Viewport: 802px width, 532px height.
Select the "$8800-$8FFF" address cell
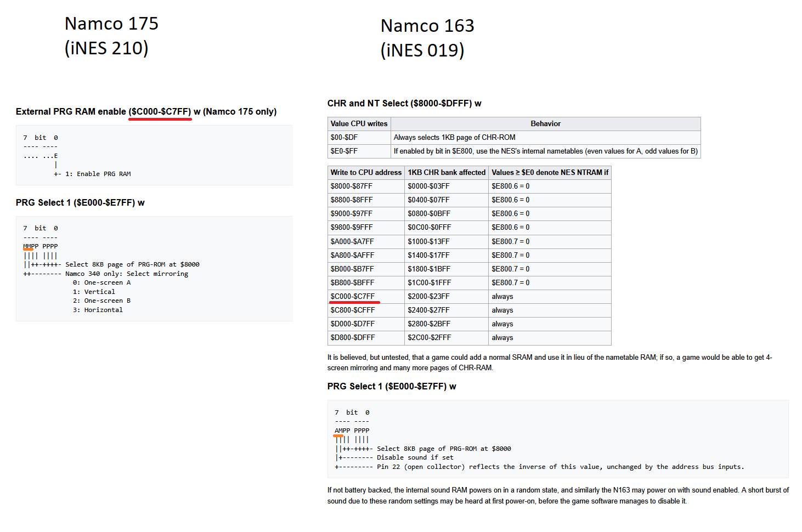point(366,200)
